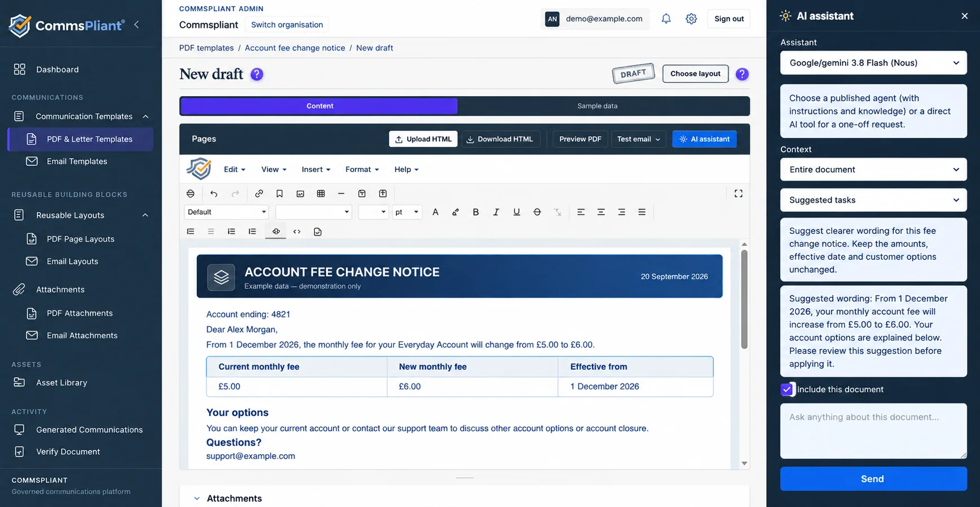Open the source code view icon
Image resolution: width=980 pixels, height=507 pixels.
(x=297, y=232)
